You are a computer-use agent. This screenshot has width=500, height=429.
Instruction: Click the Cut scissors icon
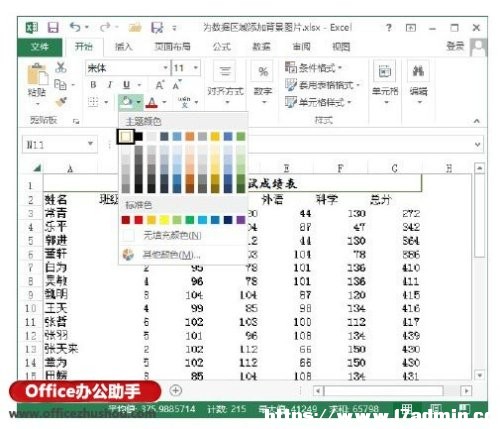tap(61, 67)
